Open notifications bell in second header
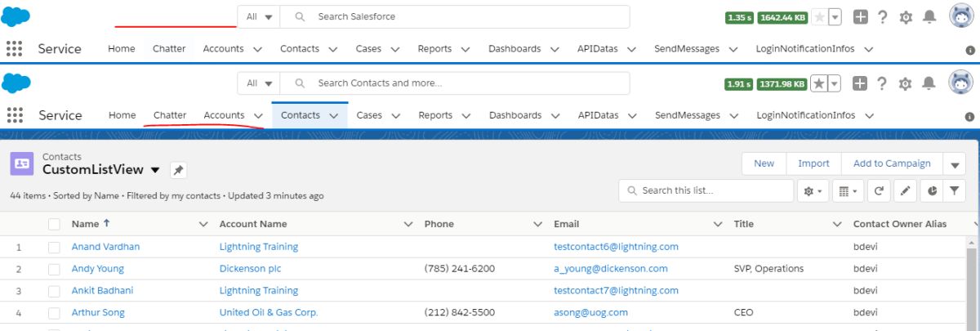The height and width of the screenshot is (331, 980). [929, 83]
